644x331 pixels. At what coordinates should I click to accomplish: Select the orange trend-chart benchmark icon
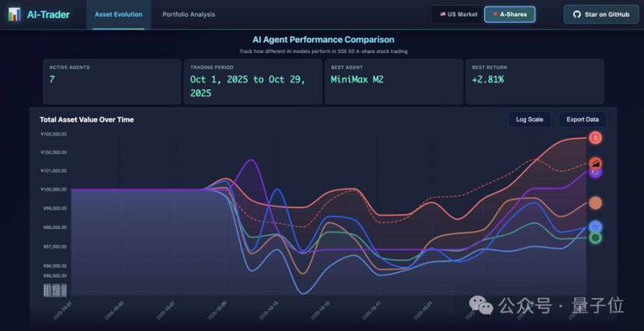click(596, 164)
